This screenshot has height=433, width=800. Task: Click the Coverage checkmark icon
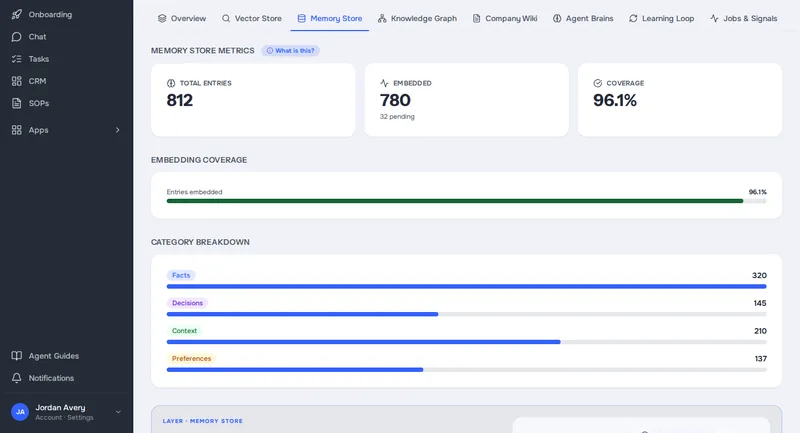pyautogui.click(x=597, y=83)
